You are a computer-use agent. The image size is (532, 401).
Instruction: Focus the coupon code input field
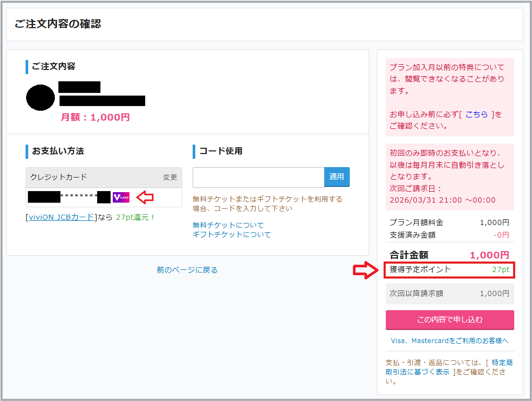258,177
